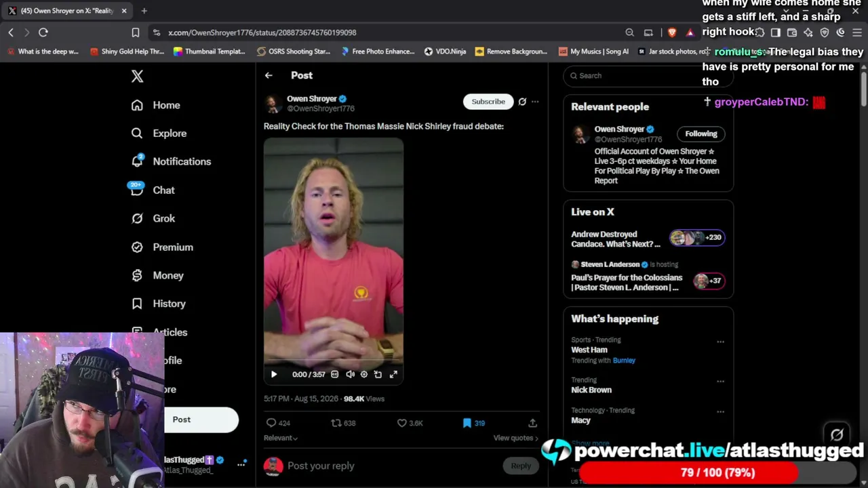This screenshot has width=868, height=488.
Task: Mute the video volume
Action: [x=350, y=374]
